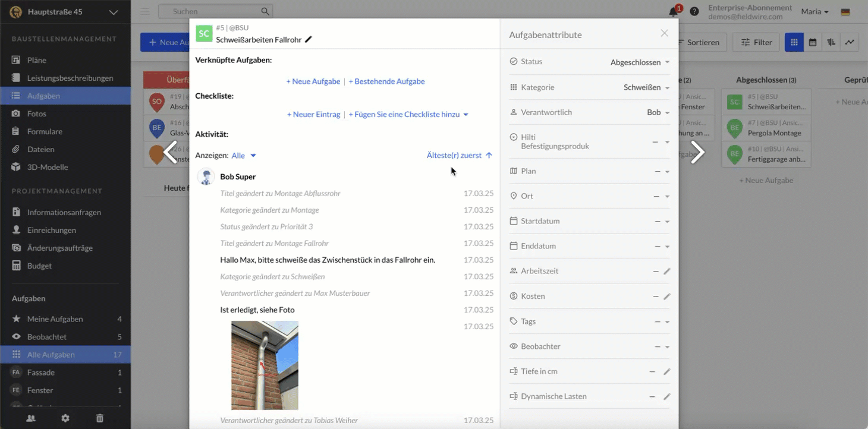The width and height of the screenshot is (868, 429).
Task: Open Kategorie dropdown showing Schweißen
Action: pos(646,87)
